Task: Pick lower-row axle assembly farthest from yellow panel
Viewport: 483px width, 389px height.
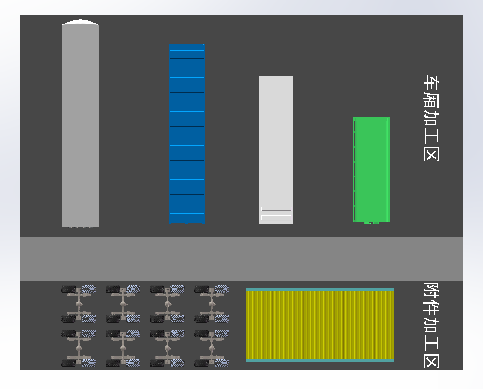Action: tap(79, 349)
